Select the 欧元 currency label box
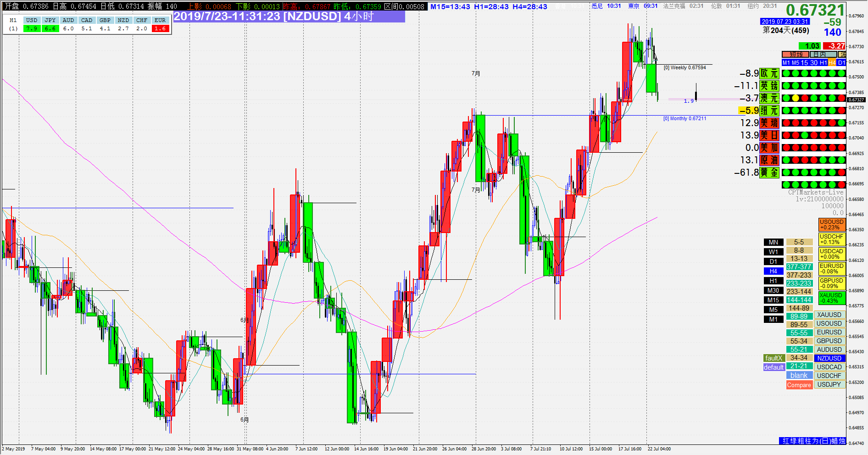 [x=769, y=73]
